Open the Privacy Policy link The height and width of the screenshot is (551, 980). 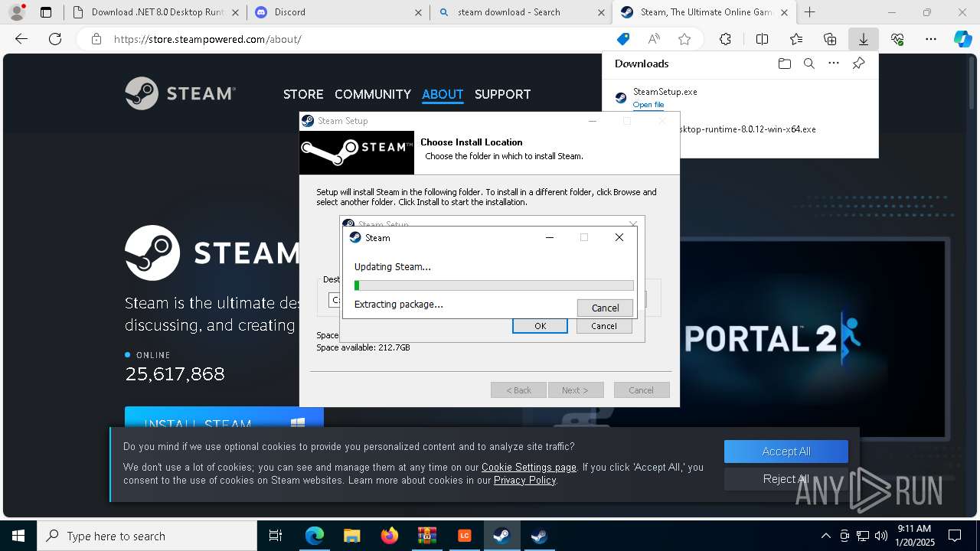point(525,480)
